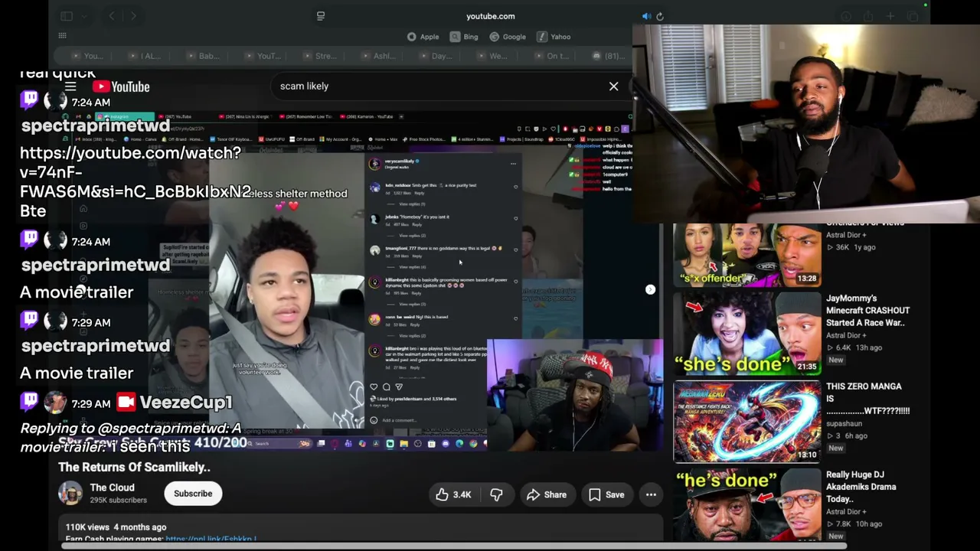The width and height of the screenshot is (980, 551).
Task: Open more actions three-dot menu under the video
Action: 651,494
